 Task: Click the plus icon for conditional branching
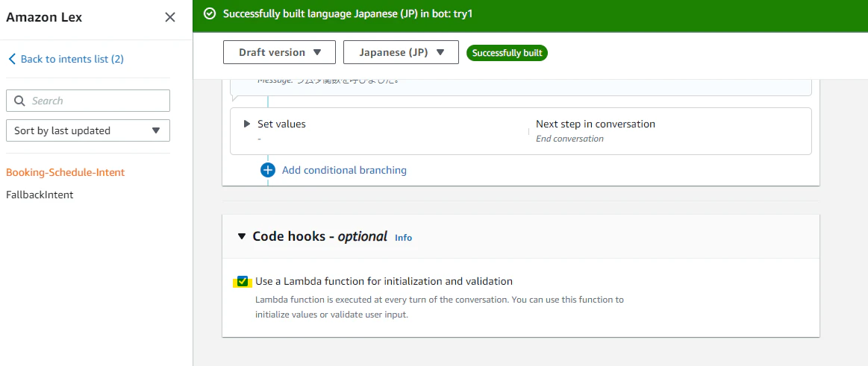[x=267, y=170]
